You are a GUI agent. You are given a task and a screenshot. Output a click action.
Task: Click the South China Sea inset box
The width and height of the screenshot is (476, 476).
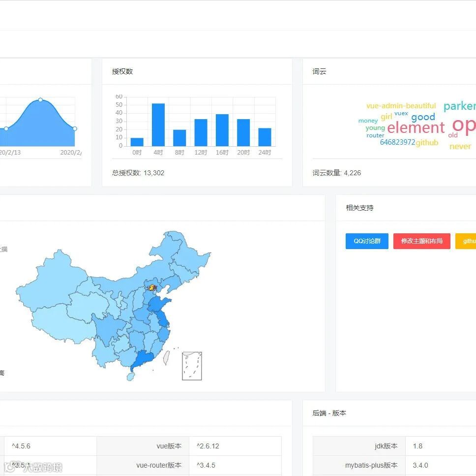(192, 366)
